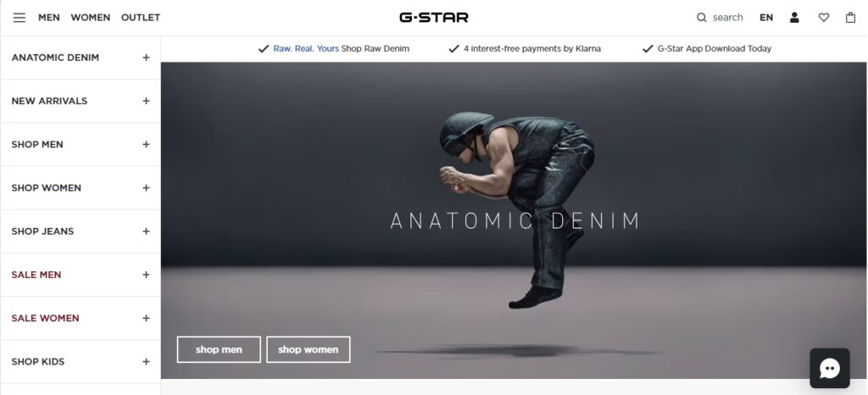
Task: Click the shop women button
Action: 309,349
